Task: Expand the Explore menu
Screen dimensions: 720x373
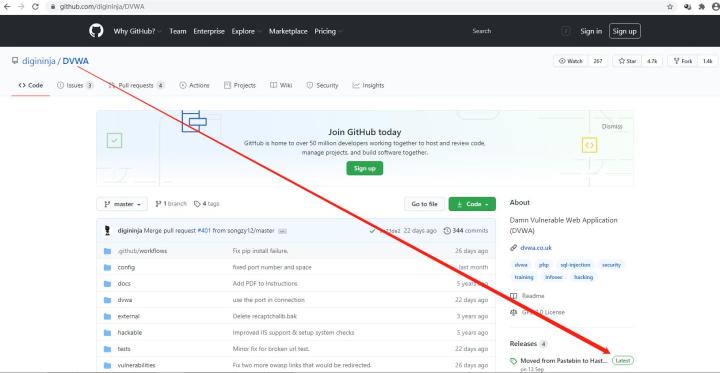Action: pyautogui.click(x=246, y=31)
